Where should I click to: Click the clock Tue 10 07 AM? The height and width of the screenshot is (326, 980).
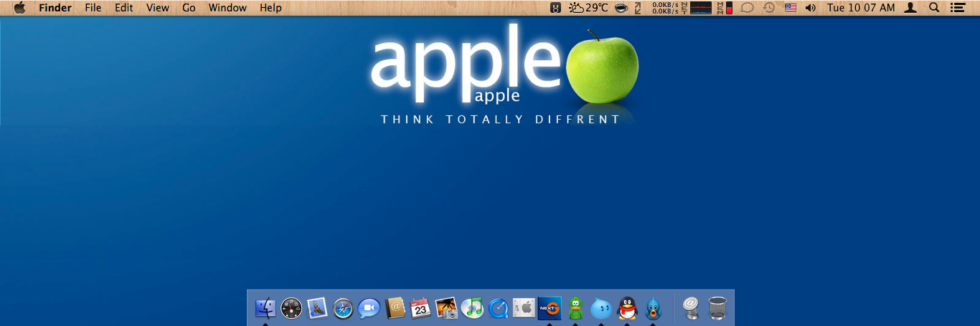pos(861,8)
